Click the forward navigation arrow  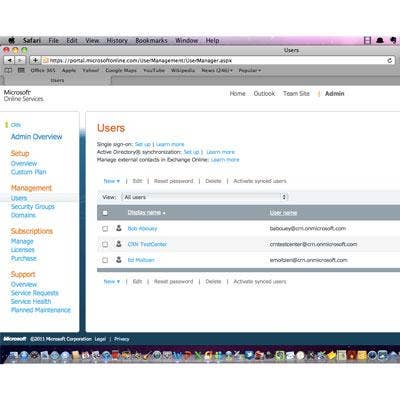point(20,60)
